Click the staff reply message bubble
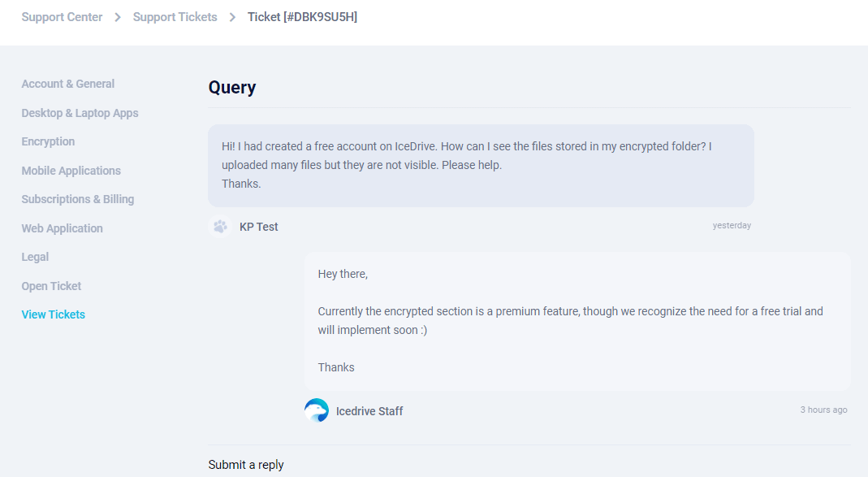 [577, 321]
